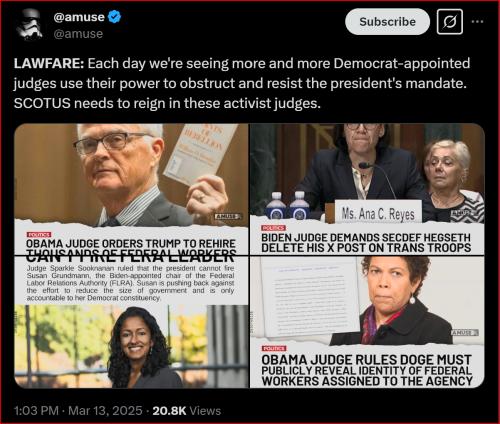Click the Obama Judge Orders Trump headline
The height and width of the screenshot is (424, 500).
click(x=131, y=249)
